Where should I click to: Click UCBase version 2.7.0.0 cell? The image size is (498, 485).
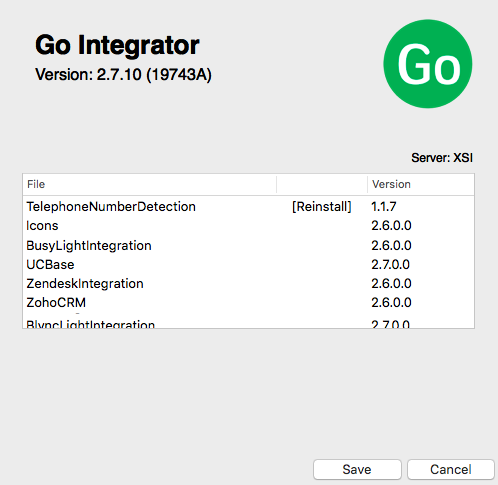390,264
